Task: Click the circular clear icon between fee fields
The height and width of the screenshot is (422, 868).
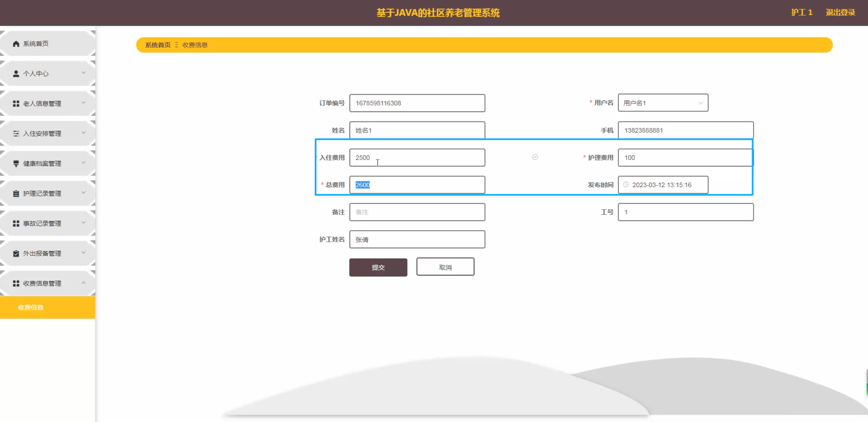Action: point(535,157)
